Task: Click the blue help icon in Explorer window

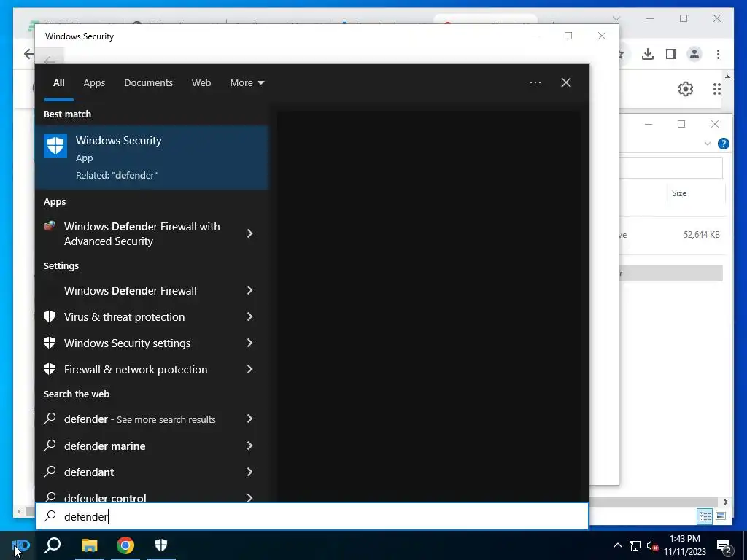Action: coord(723,144)
